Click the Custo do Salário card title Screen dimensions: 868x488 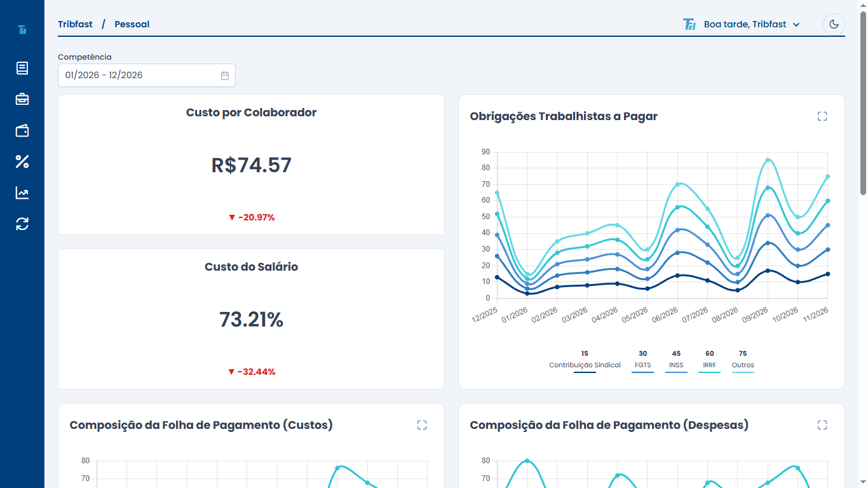(x=252, y=267)
